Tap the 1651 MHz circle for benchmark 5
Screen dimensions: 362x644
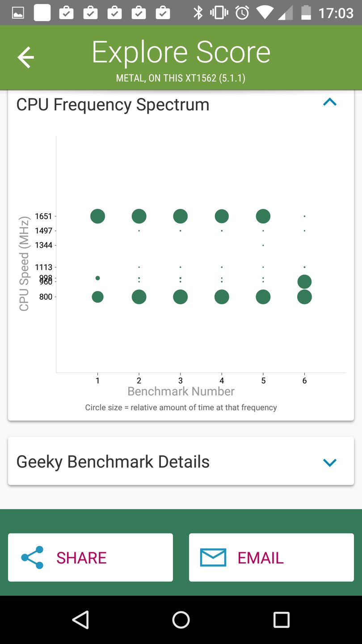click(x=263, y=216)
